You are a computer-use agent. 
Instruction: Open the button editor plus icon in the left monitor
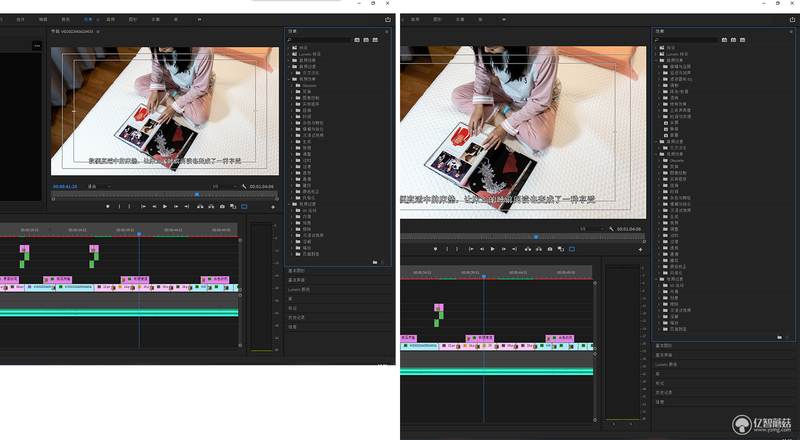point(273,207)
